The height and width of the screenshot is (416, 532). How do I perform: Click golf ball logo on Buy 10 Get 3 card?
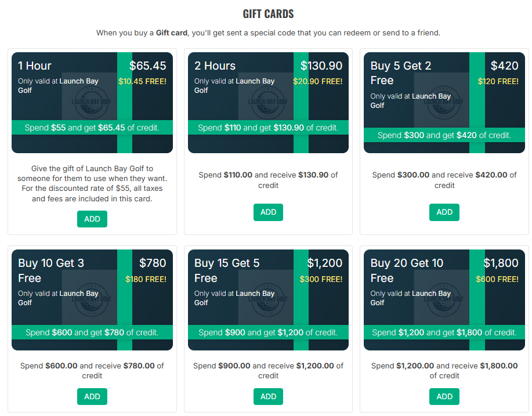pyautogui.click(x=91, y=300)
